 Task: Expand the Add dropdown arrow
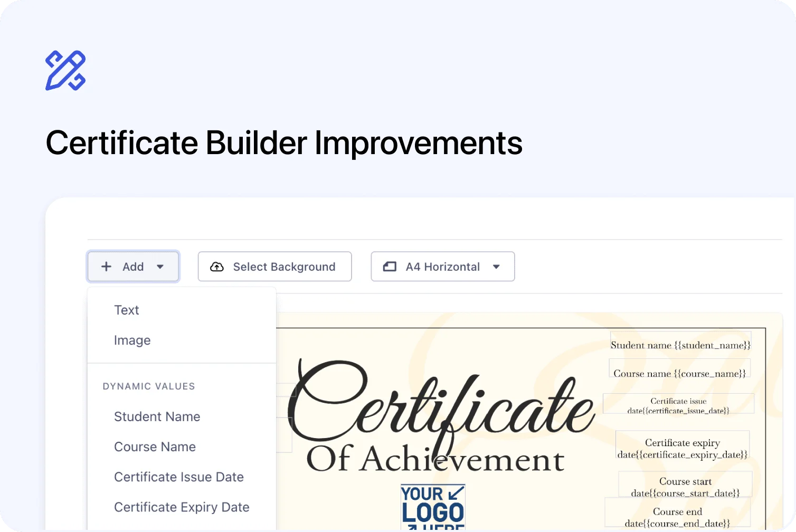click(x=160, y=267)
